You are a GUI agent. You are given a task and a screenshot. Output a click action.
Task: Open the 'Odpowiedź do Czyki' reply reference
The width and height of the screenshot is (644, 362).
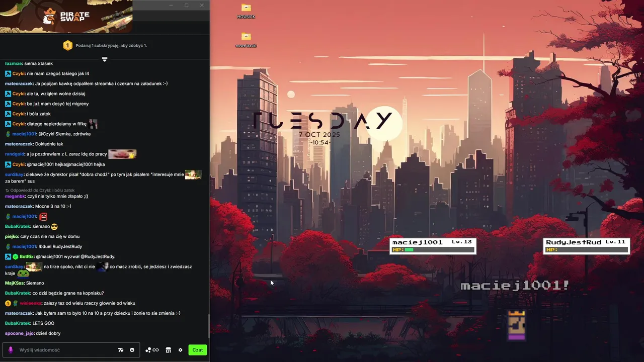coord(40,191)
